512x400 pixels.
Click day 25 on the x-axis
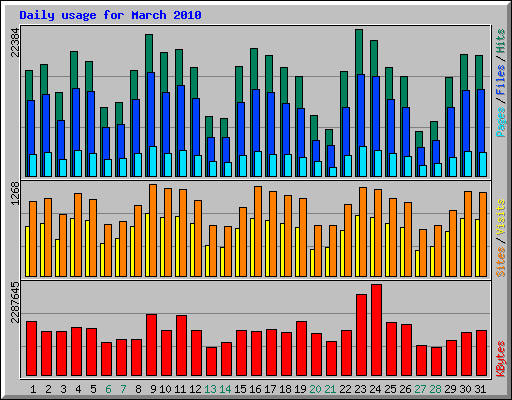390,389
